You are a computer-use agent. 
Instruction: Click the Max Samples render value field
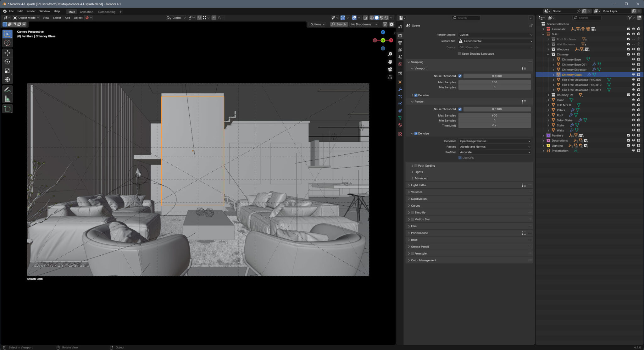(x=494, y=115)
